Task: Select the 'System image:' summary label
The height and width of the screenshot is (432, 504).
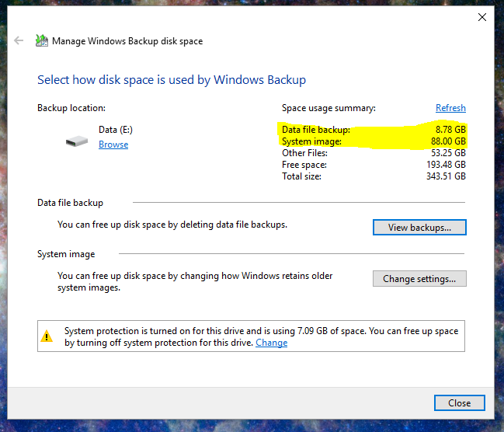Action: point(311,141)
